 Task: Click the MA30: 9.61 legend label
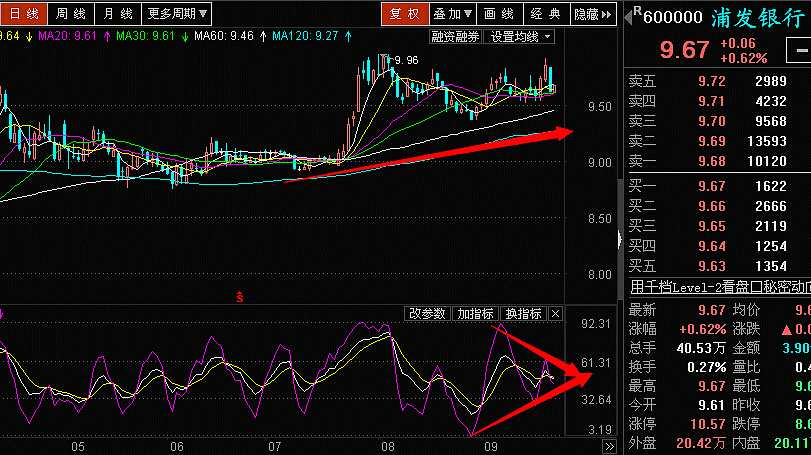[145, 36]
